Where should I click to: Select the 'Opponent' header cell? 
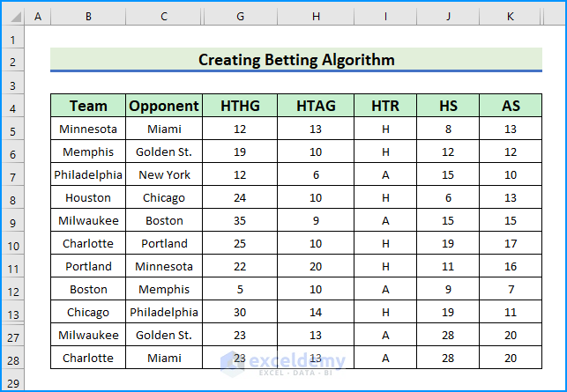(x=164, y=107)
